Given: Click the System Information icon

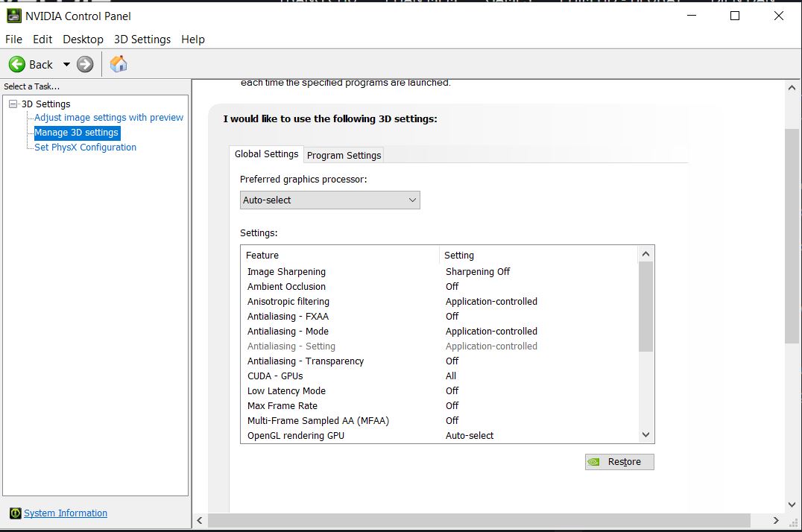Looking at the screenshot, I should coord(16,513).
